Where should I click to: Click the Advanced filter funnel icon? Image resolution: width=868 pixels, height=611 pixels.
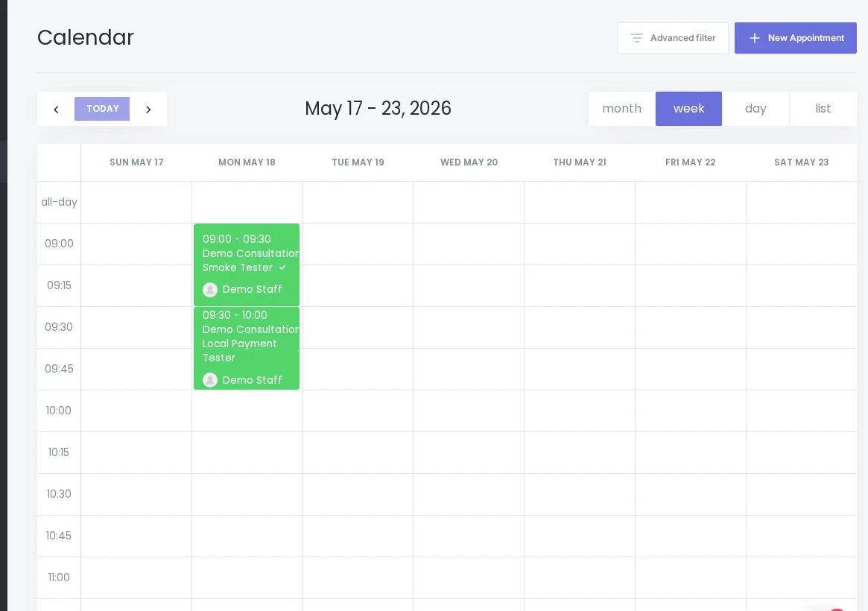pos(636,38)
